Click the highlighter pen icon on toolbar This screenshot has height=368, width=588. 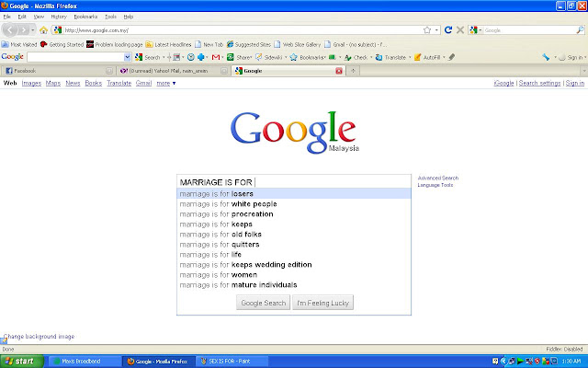451,57
